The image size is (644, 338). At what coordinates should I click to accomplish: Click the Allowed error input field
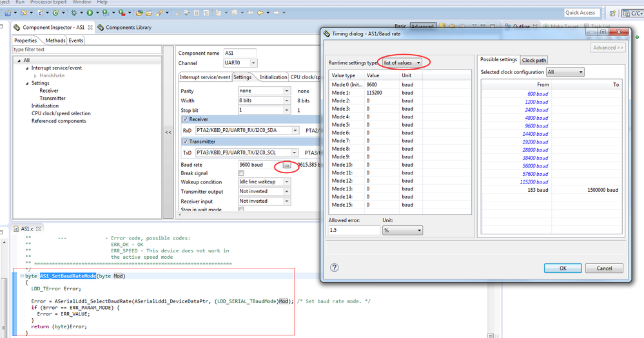click(355, 230)
